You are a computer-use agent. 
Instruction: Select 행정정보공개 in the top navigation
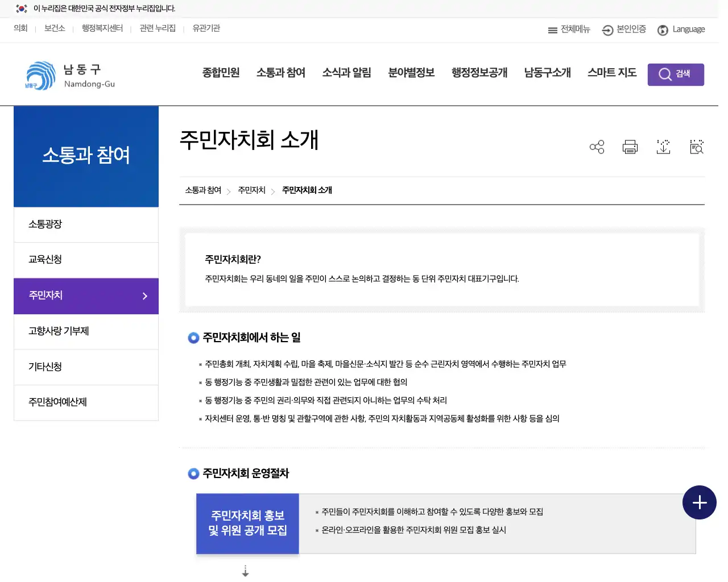tap(479, 73)
